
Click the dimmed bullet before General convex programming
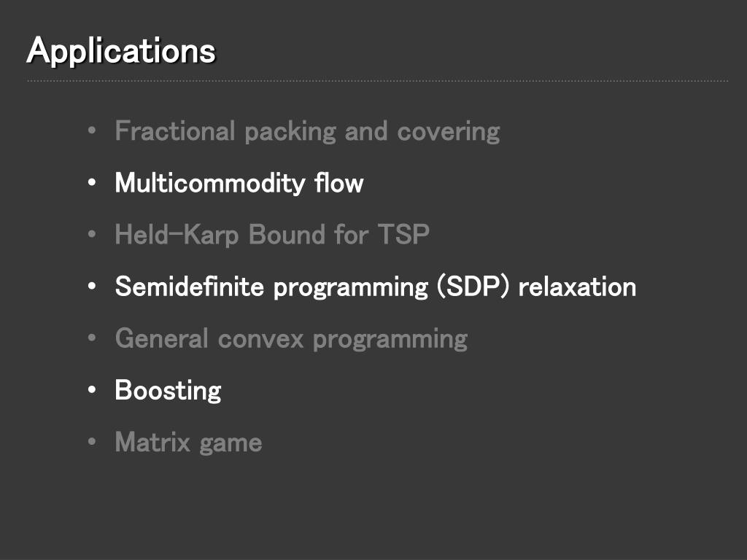(92, 338)
